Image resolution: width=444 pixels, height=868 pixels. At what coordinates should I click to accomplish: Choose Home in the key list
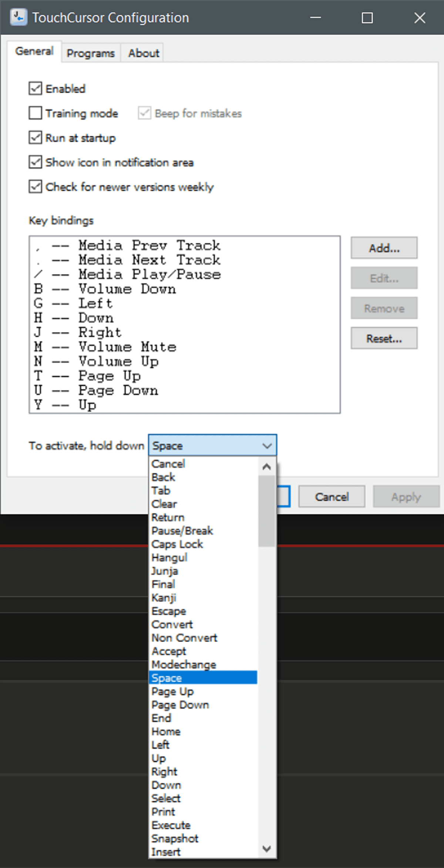pyautogui.click(x=203, y=731)
